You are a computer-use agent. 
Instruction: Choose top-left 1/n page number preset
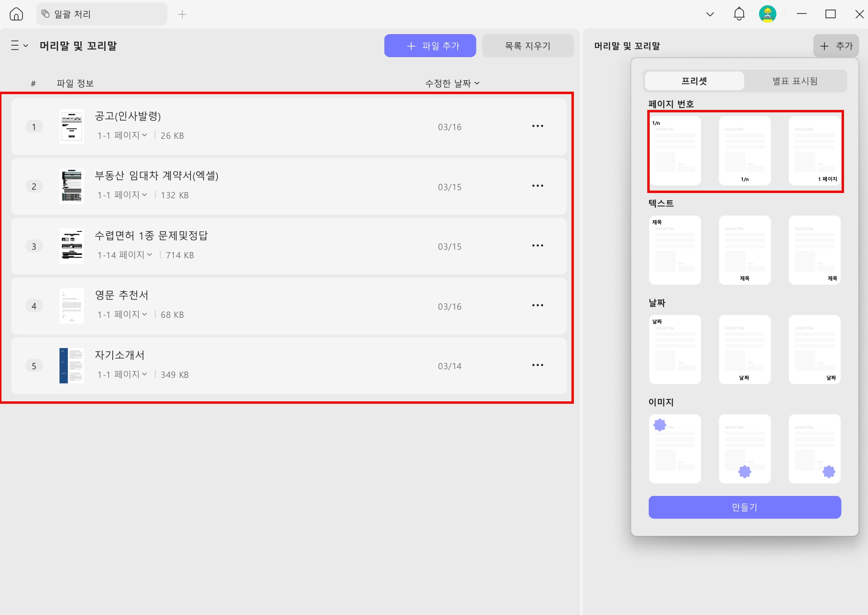[x=675, y=151]
